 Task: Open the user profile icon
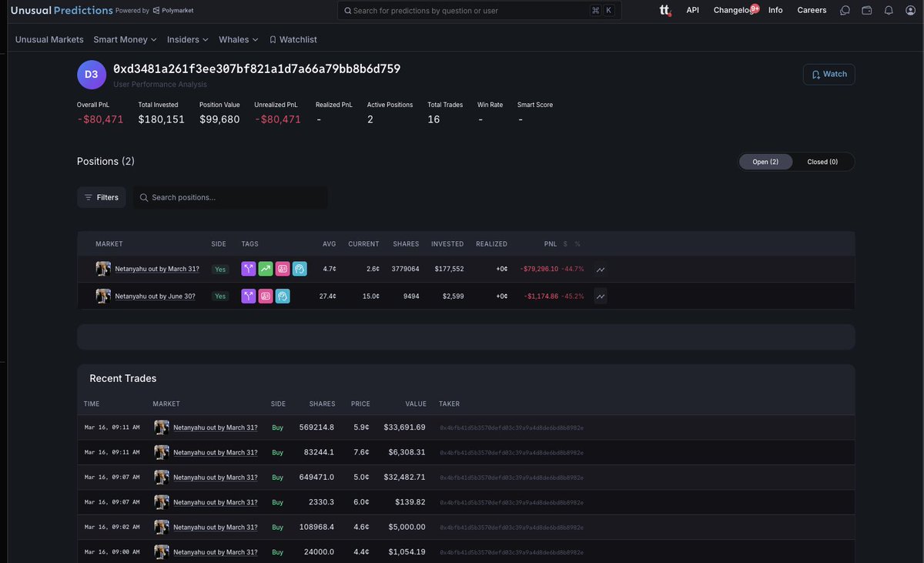(x=910, y=10)
